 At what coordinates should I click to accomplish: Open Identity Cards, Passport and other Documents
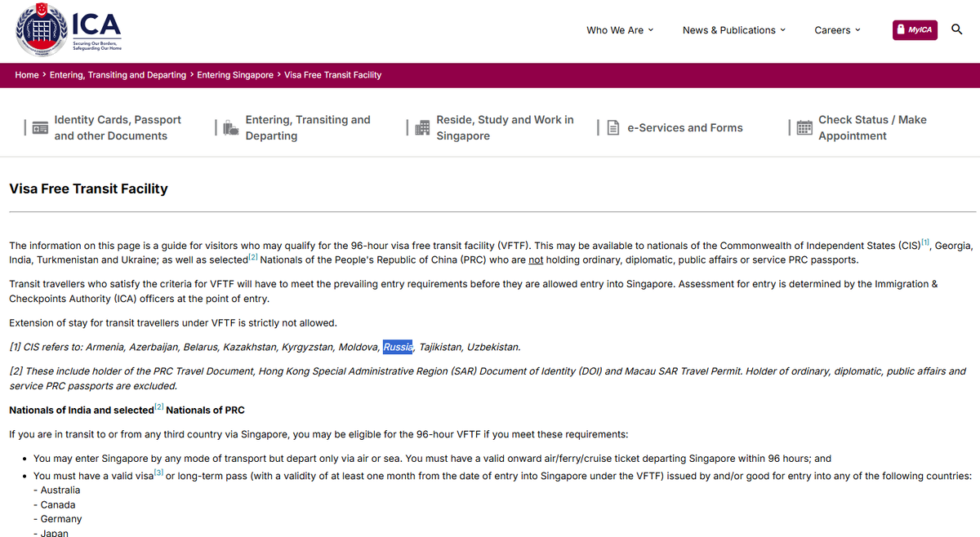[118, 128]
